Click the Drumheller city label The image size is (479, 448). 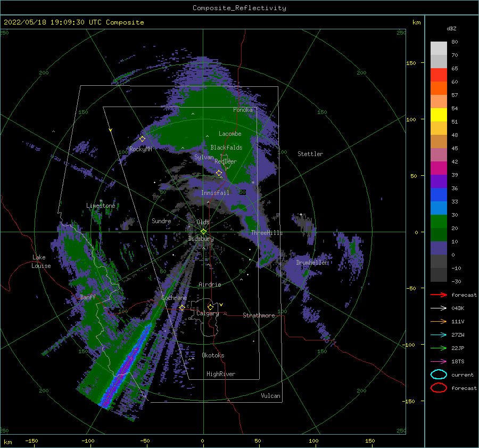[x=312, y=263]
